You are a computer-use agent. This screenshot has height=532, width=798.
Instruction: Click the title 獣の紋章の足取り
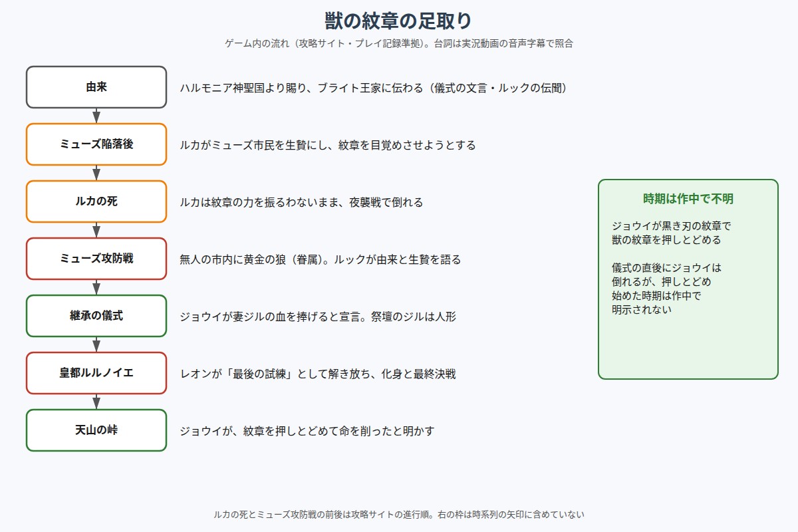pyautogui.click(x=399, y=21)
